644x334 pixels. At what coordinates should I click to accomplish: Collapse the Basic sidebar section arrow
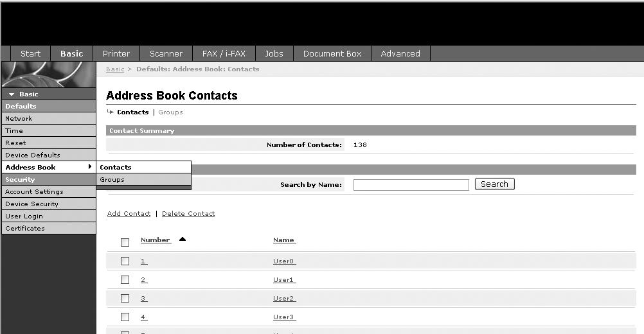12,94
